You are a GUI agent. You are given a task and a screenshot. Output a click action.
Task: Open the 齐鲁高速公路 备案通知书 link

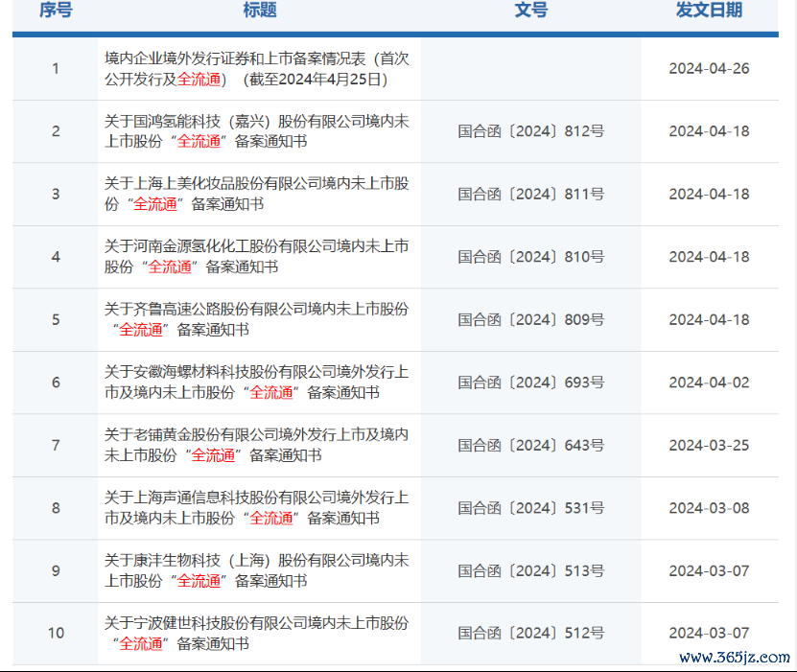point(257,319)
